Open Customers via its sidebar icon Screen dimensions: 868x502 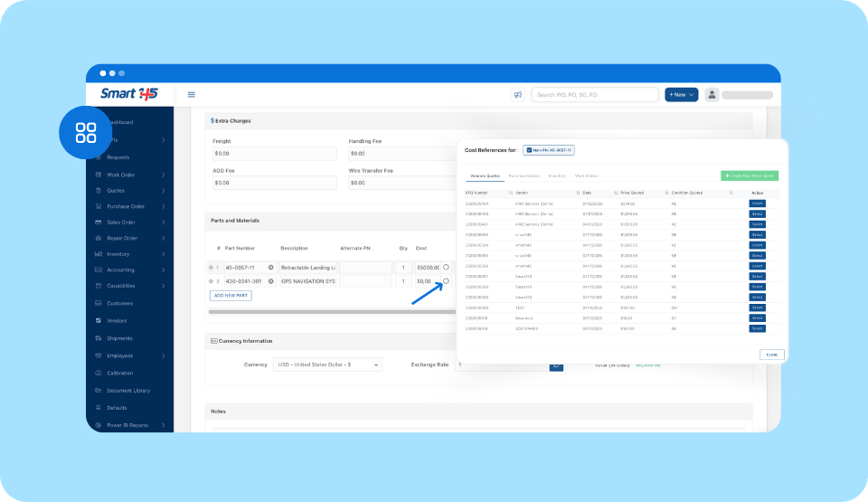point(99,303)
